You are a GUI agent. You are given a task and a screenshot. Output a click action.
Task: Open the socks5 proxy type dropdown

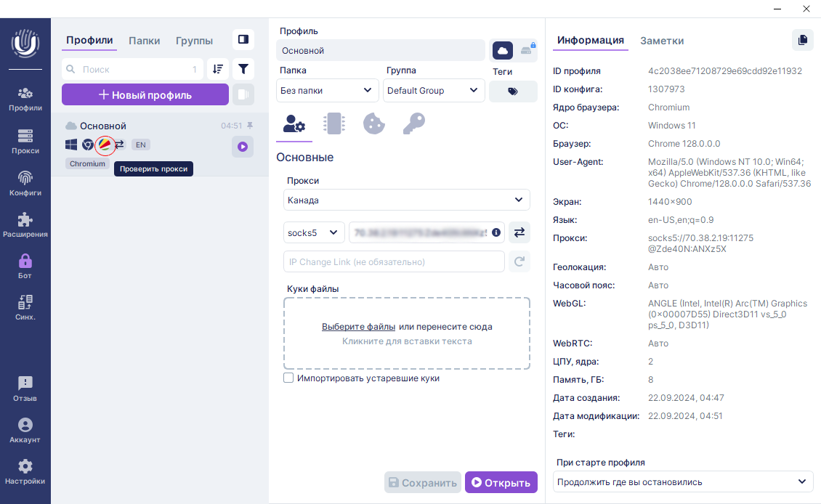coord(313,232)
